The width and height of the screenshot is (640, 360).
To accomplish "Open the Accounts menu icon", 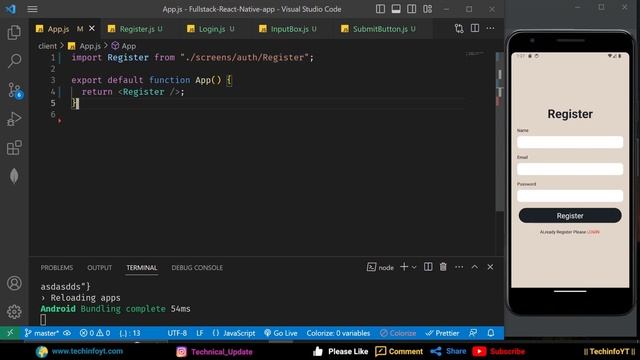I will (14, 283).
